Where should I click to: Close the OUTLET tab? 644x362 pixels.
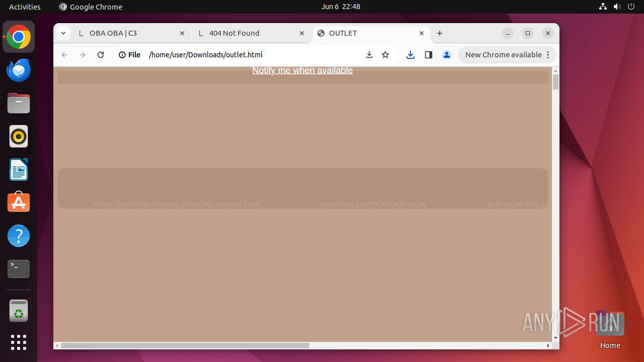click(x=422, y=33)
